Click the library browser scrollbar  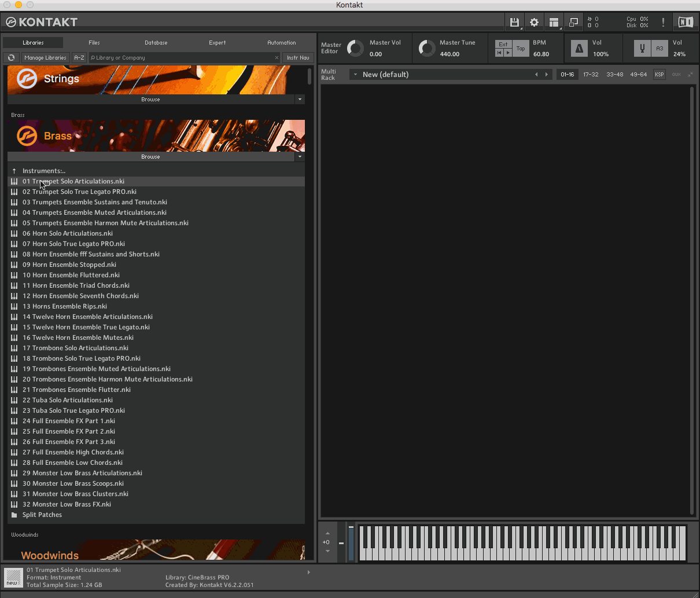coord(310,76)
